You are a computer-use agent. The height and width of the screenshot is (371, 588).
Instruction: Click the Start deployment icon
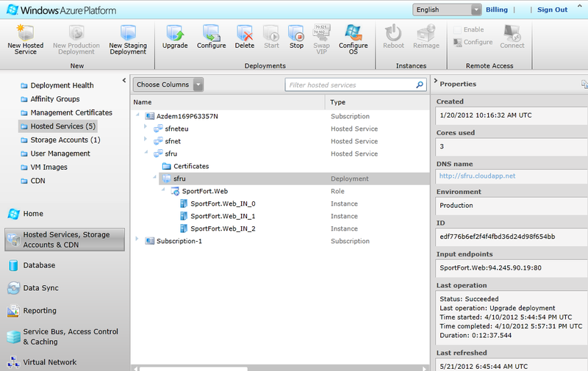271,32
